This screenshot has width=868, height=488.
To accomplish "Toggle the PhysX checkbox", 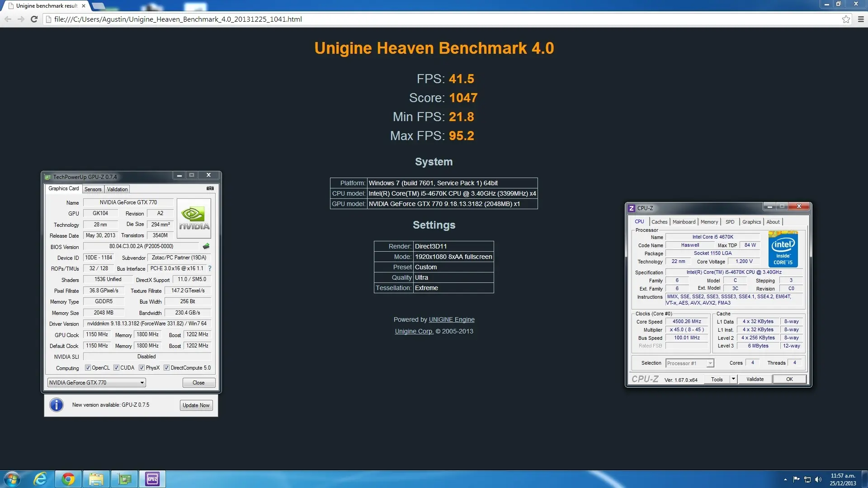I will (x=142, y=368).
